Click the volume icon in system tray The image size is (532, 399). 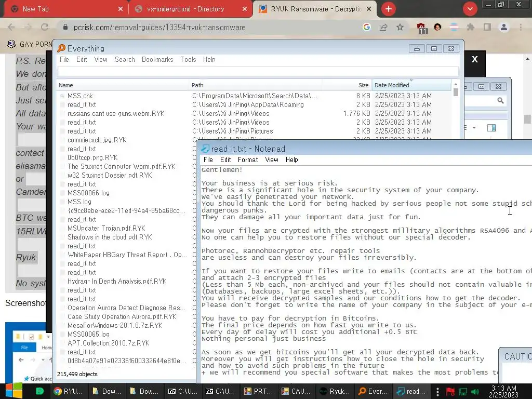click(x=475, y=392)
